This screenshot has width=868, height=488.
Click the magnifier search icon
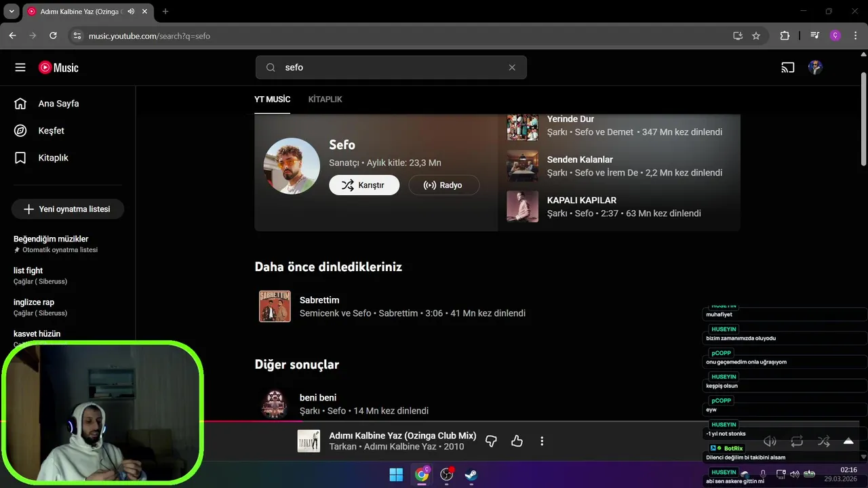[x=271, y=68]
